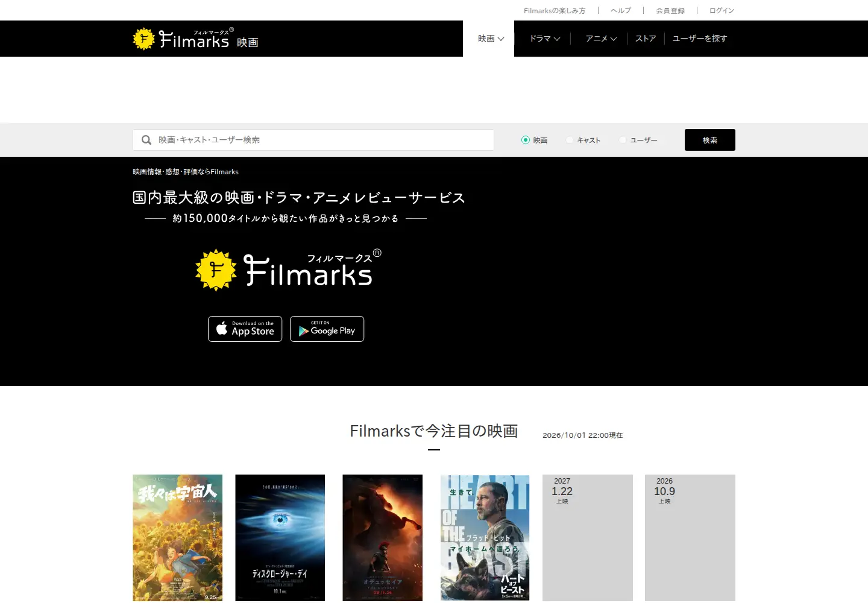Image resolution: width=868 pixels, height=603 pixels.
Task: Open the placeholder poster dated 2026 10.9
Action: [690, 538]
